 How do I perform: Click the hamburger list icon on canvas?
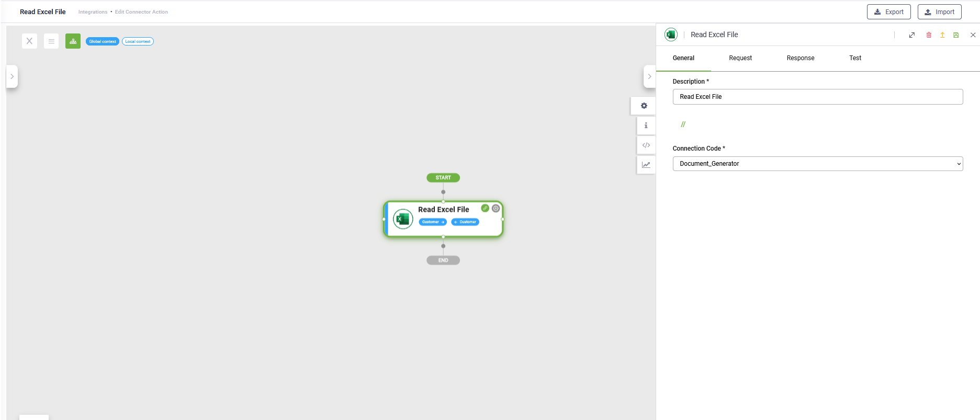[51, 41]
